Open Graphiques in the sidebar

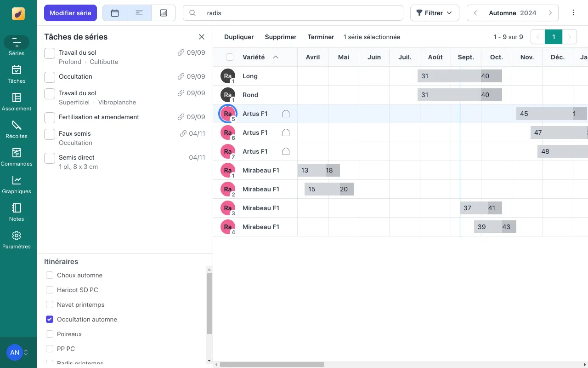click(x=17, y=184)
